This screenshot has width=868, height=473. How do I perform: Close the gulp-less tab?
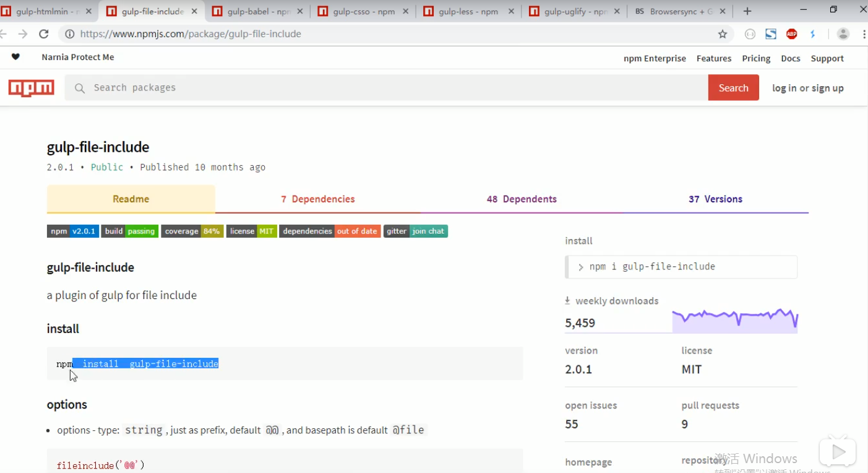click(x=511, y=11)
